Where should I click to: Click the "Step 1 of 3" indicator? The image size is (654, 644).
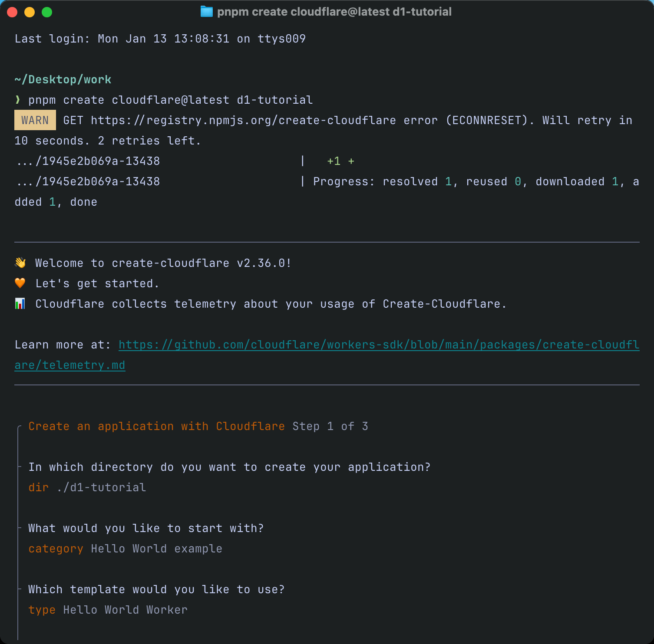[330, 426]
